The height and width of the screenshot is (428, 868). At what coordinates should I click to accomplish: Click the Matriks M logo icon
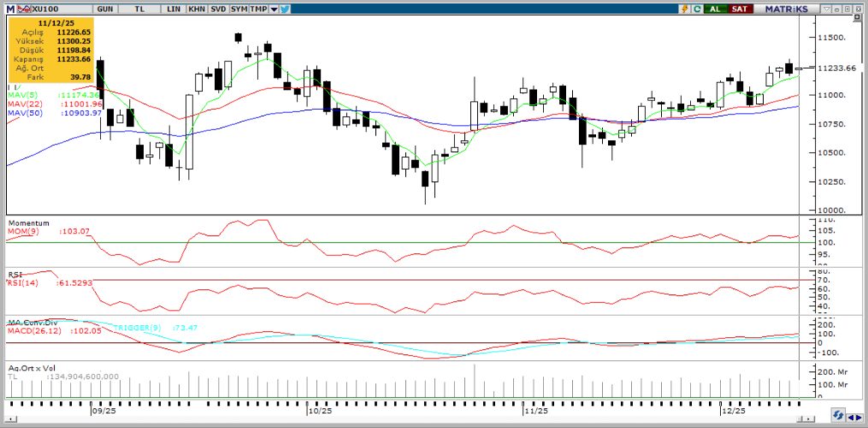click(9, 8)
